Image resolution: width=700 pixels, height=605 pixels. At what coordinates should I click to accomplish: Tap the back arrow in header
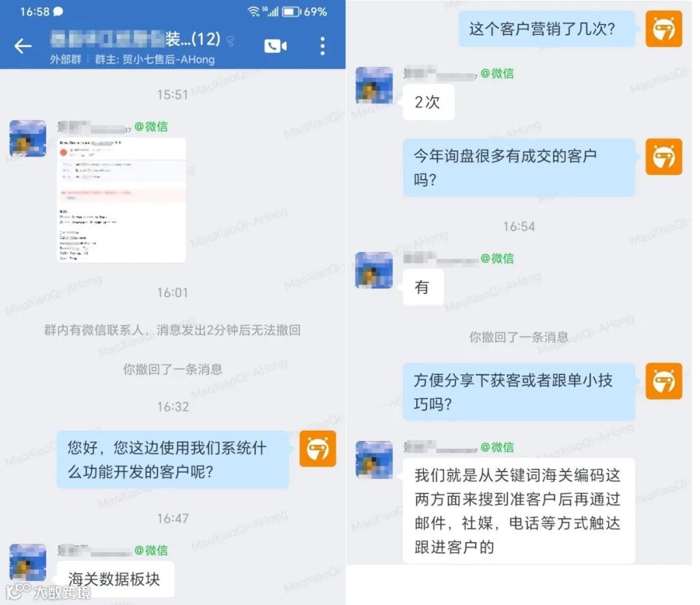(x=23, y=45)
